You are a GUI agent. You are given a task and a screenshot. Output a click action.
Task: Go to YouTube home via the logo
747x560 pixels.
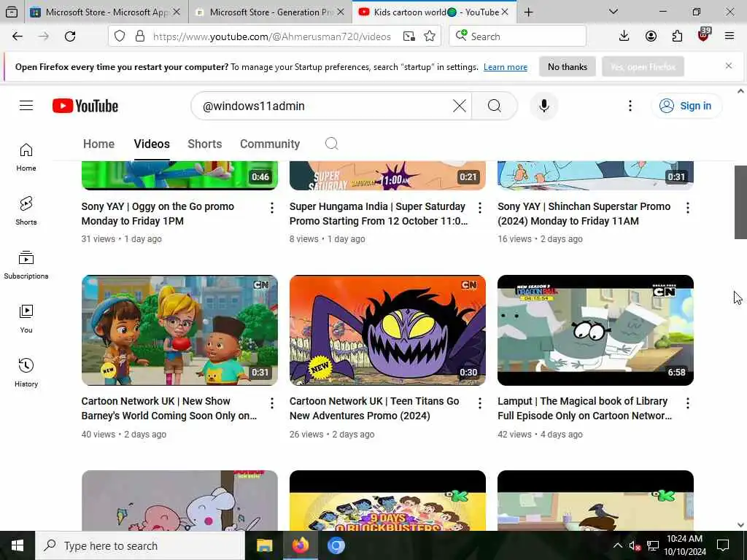click(x=85, y=106)
